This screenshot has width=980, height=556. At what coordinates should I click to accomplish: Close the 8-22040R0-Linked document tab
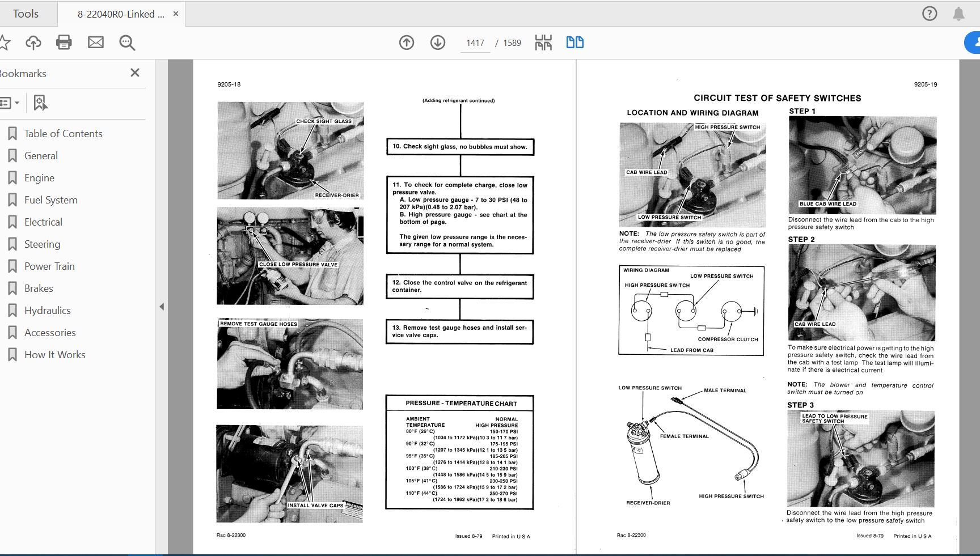(x=176, y=14)
